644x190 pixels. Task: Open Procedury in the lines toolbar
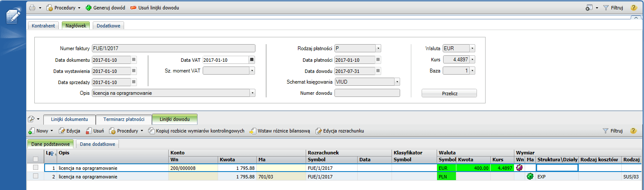click(126, 131)
